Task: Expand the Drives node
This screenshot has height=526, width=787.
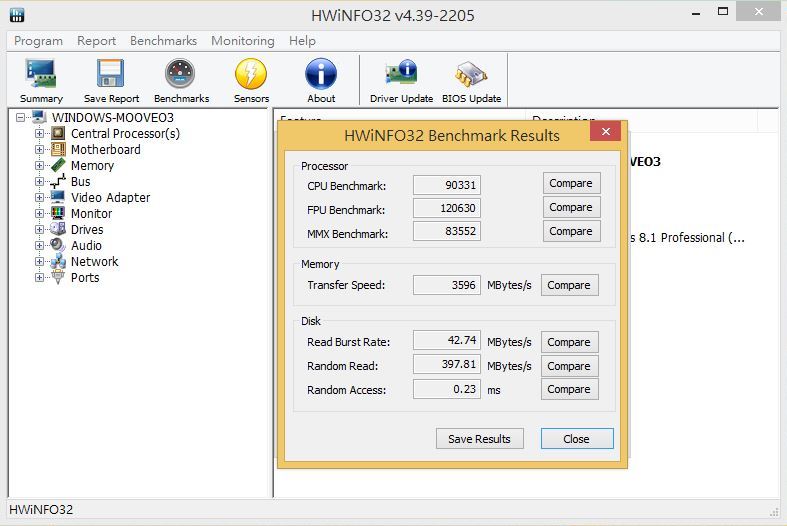Action: click(39, 229)
